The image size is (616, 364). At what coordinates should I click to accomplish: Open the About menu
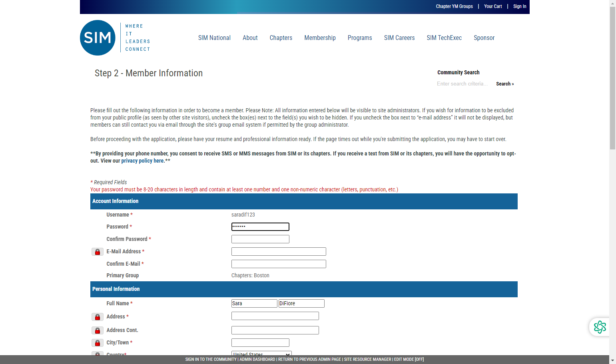(250, 38)
